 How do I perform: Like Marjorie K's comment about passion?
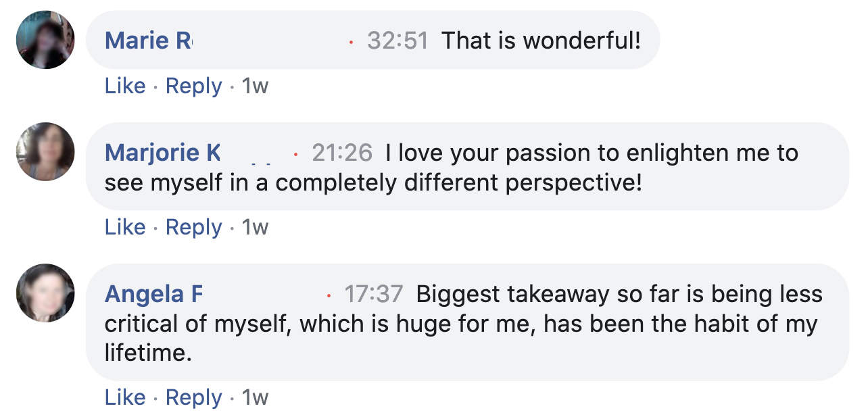pyautogui.click(x=125, y=227)
